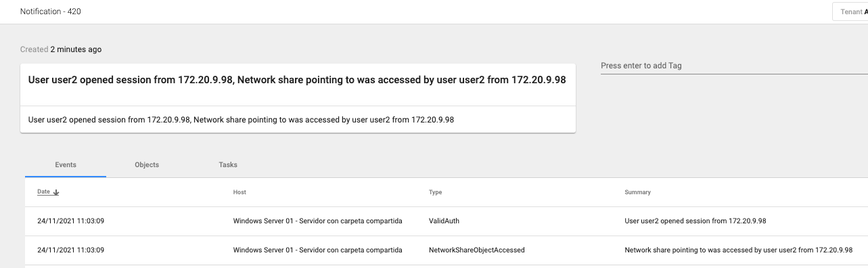The image size is (868, 268).
Task: Select the ValidAuth event row
Action: click(447, 221)
